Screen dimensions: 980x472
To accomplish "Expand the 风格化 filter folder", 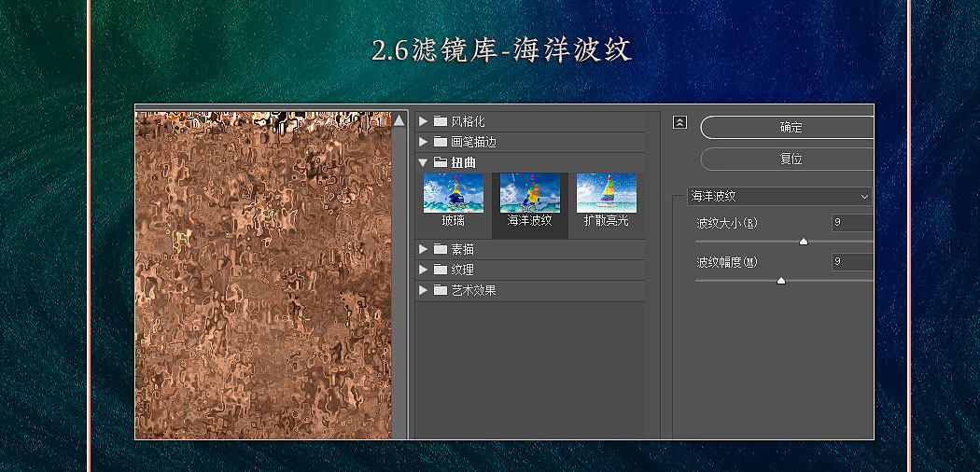I will 423,121.
